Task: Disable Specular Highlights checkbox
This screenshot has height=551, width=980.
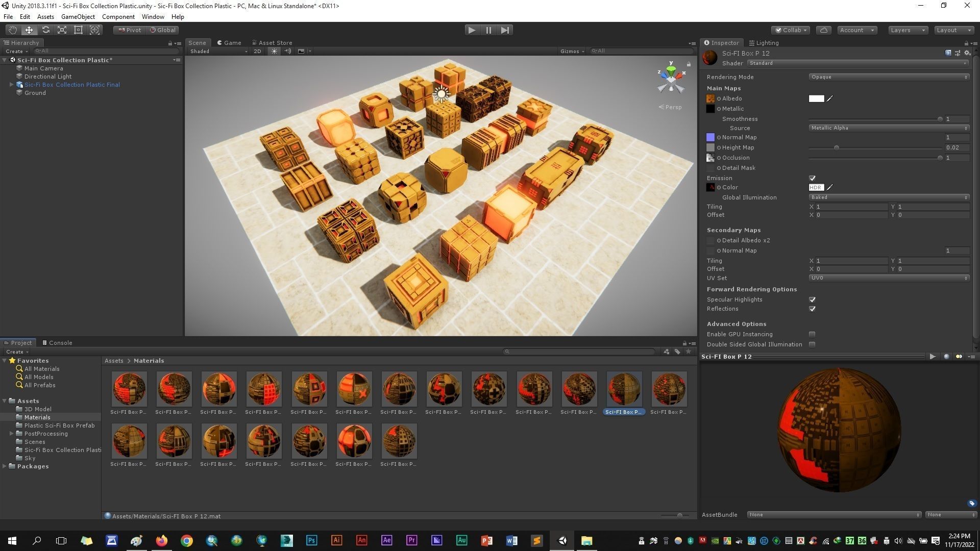Action: 812,299
